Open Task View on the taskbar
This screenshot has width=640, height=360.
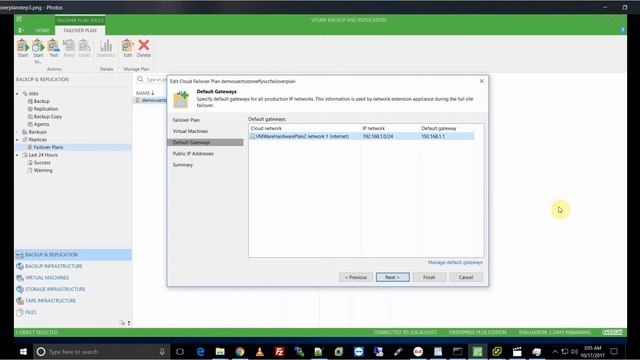point(180,351)
